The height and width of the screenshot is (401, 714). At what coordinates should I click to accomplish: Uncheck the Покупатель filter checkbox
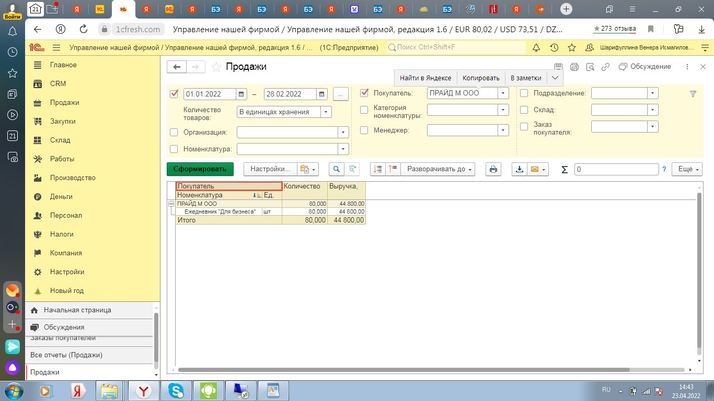coord(364,93)
